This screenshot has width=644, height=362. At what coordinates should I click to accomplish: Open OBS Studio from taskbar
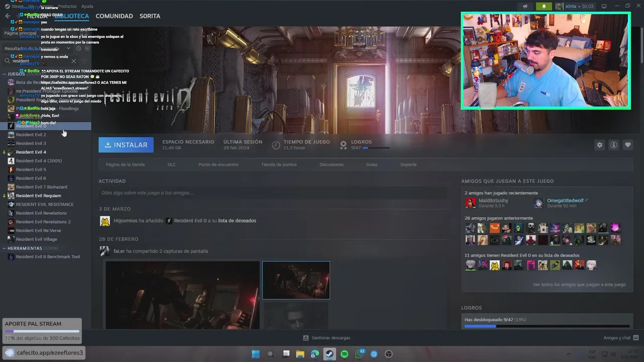click(388, 354)
